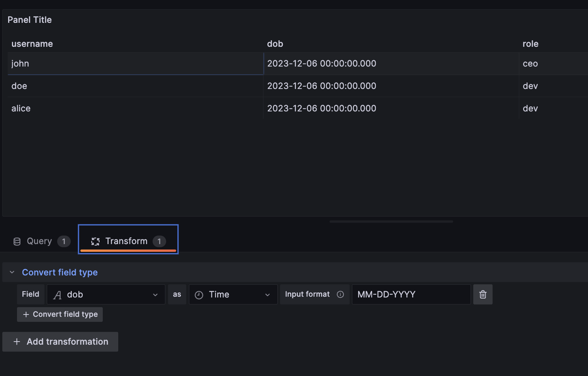Viewport: 588px width, 376px height.
Task: Click the dob column header
Action: 275,44
